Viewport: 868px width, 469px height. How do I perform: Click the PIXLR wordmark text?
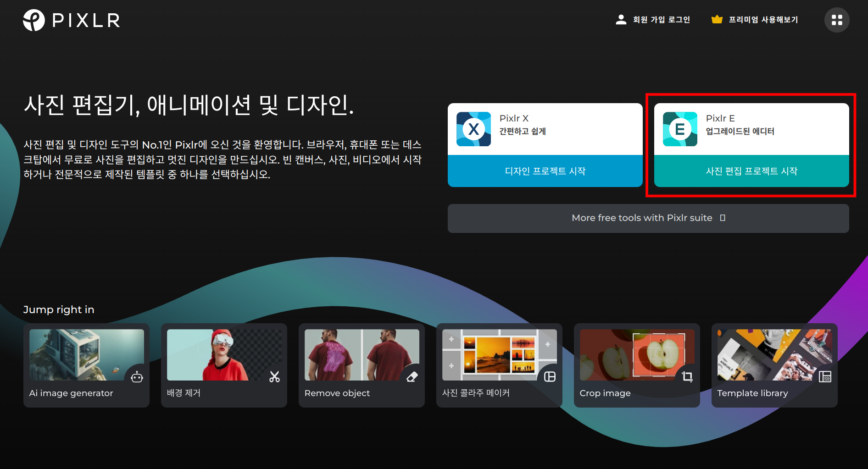point(86,20)
